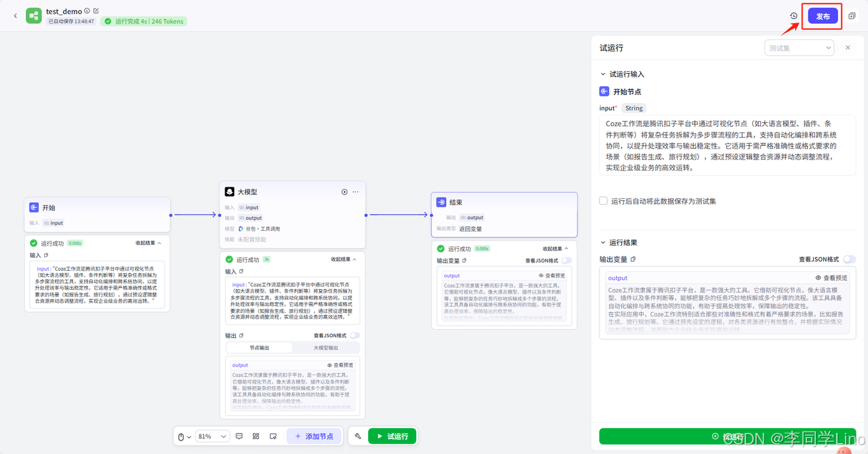Click 查看预览 in the 运行结果 panel

point(831,278)
